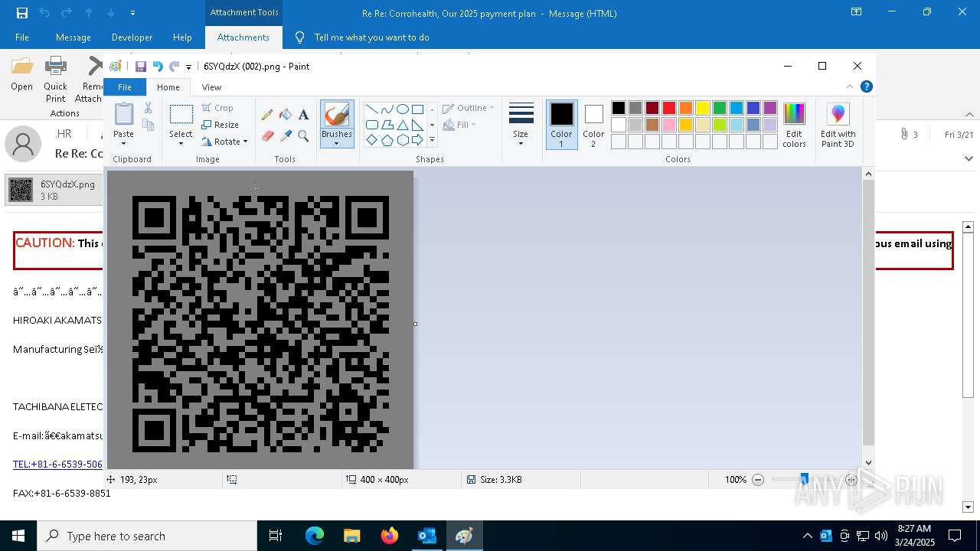Select the Rectangle shape in Shapes gallery
980x551 pixels.
(x=417, y=109)
